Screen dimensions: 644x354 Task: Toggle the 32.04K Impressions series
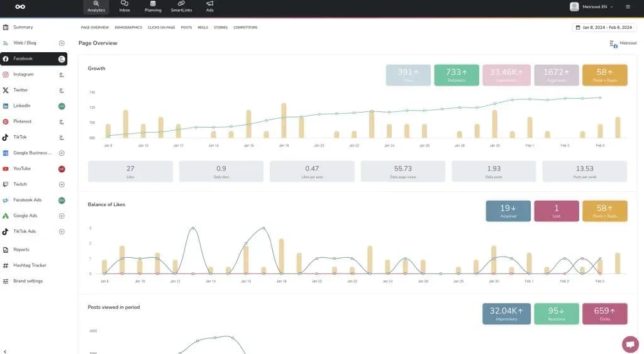pyautogui.click(x=506, y=314)
